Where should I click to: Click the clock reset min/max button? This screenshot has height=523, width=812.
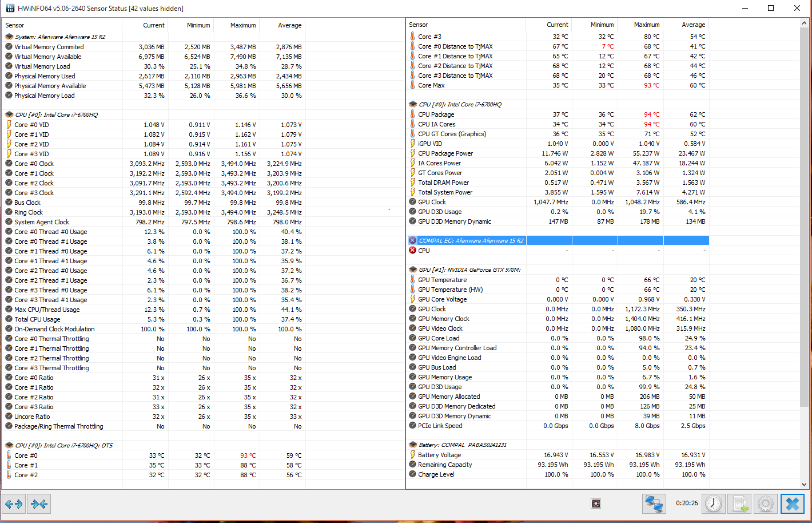714,504
